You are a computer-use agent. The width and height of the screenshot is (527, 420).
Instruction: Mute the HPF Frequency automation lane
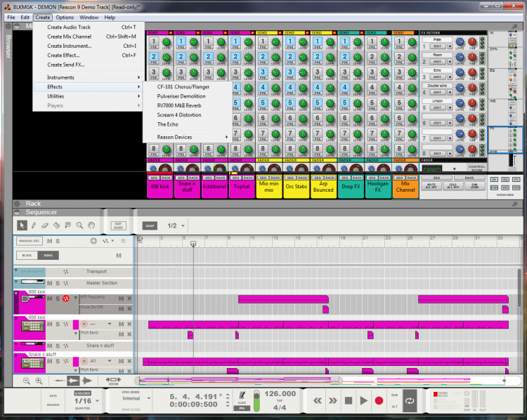coord(121,298)
